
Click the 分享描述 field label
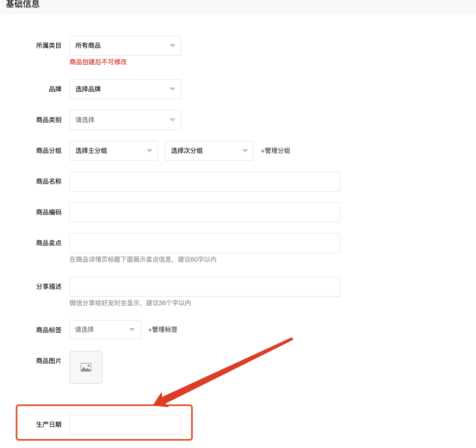click(x=49, y=287)
